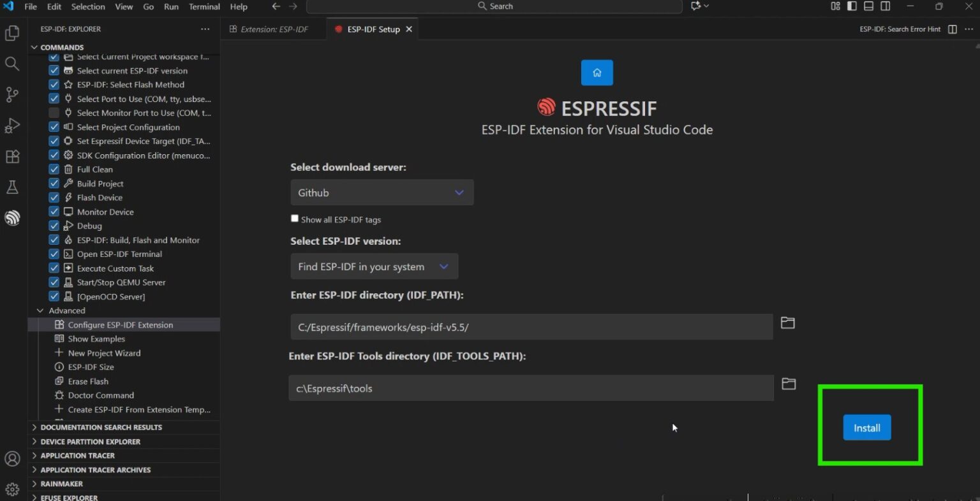Open Run and Debug view
Screen dimensions: 980x501
pos(12,126)
